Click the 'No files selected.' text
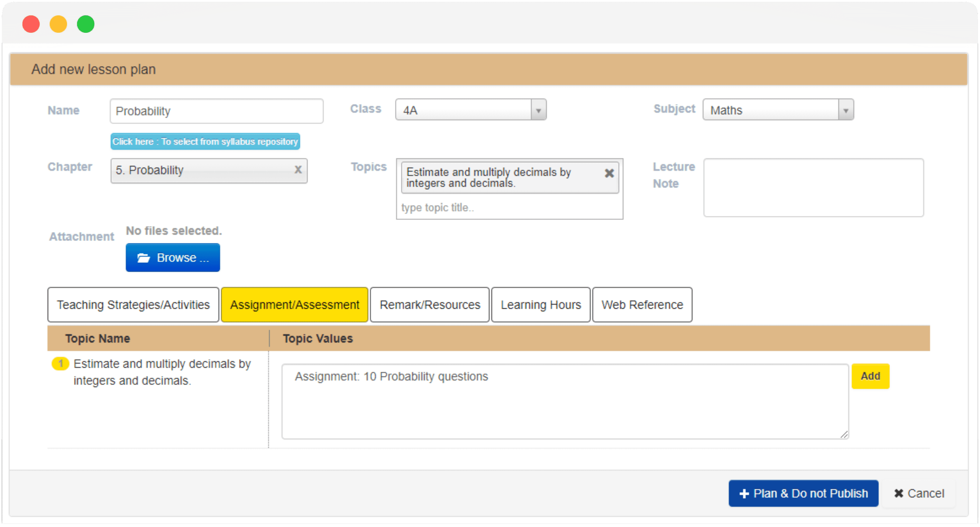980x527 pixels. coord(174,231)
